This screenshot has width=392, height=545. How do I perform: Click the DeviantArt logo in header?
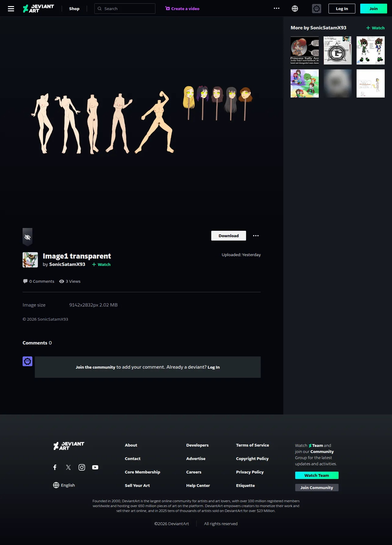tap(38, 9)
